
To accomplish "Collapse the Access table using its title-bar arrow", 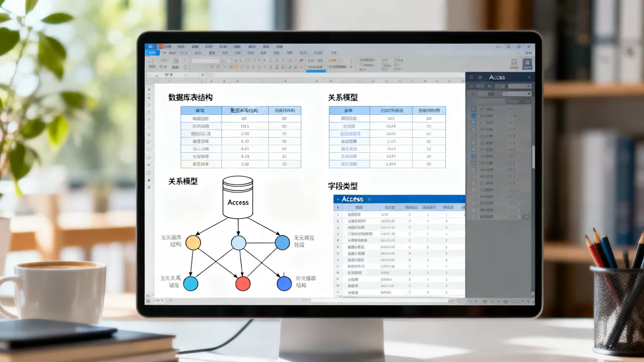I will (338, 199).
